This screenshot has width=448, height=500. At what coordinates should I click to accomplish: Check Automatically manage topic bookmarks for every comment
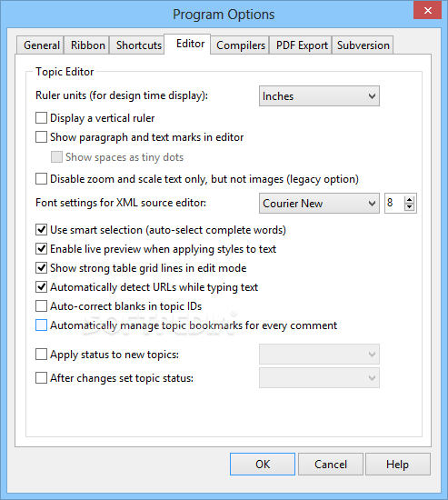tap(41, 325)
